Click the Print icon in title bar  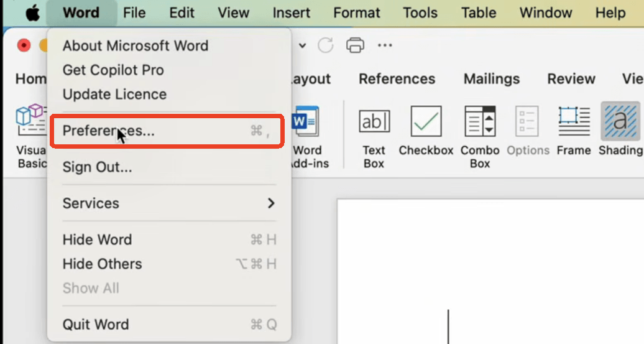(x=355, y=45)
